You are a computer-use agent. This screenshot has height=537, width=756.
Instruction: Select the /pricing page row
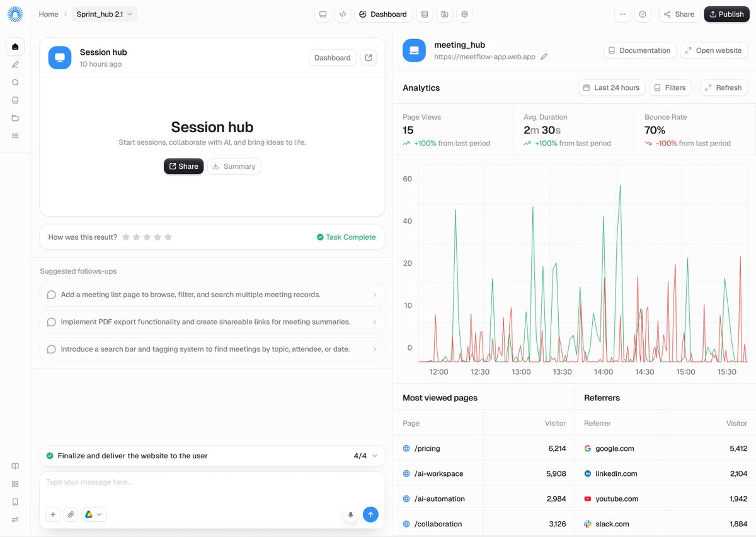(x=484, y=448)
